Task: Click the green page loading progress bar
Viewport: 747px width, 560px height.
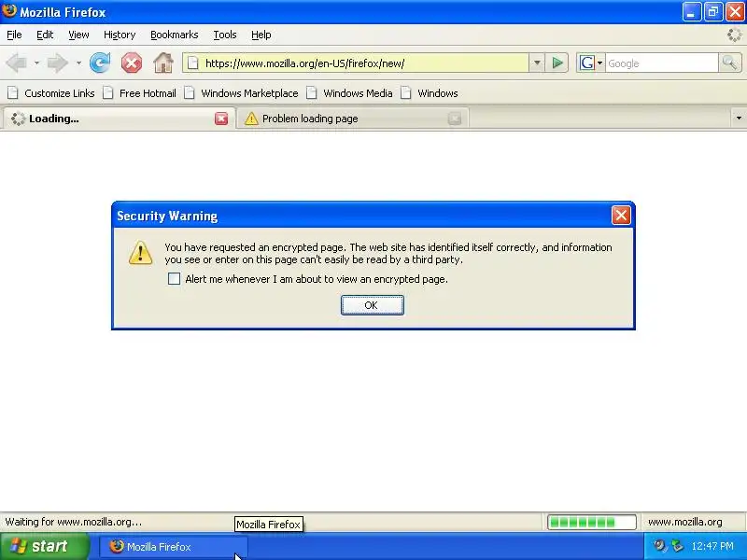Action: coord(592,523)
